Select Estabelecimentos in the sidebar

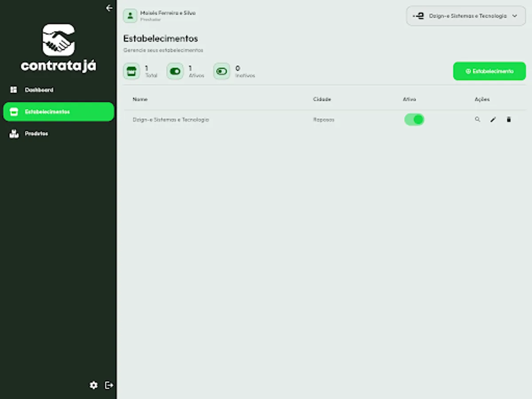tap(59, 112)
